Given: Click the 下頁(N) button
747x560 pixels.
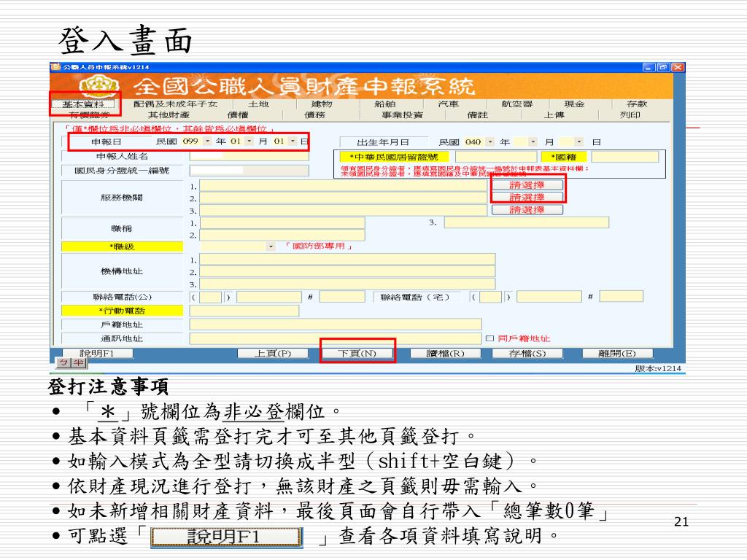Looking at the screenshot, I should point(357,354).
